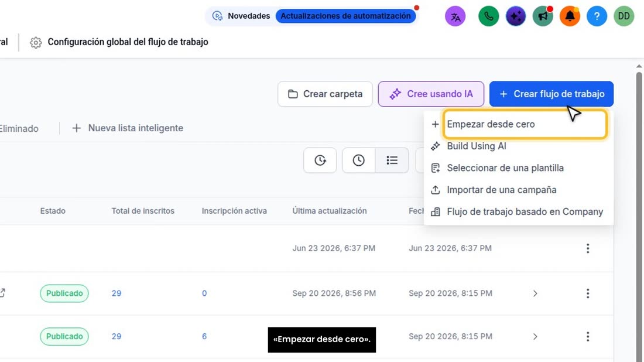Open the DD user avatar
This screenshot has height=362, width=644.
click(624, 16)
